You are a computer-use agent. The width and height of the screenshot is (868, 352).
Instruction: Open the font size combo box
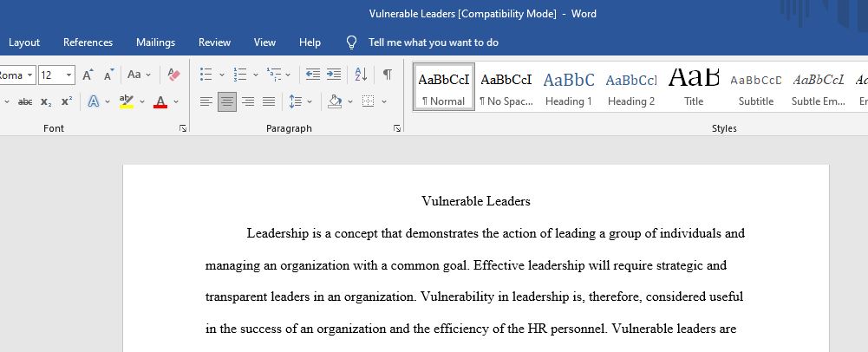tap(56, 75)
